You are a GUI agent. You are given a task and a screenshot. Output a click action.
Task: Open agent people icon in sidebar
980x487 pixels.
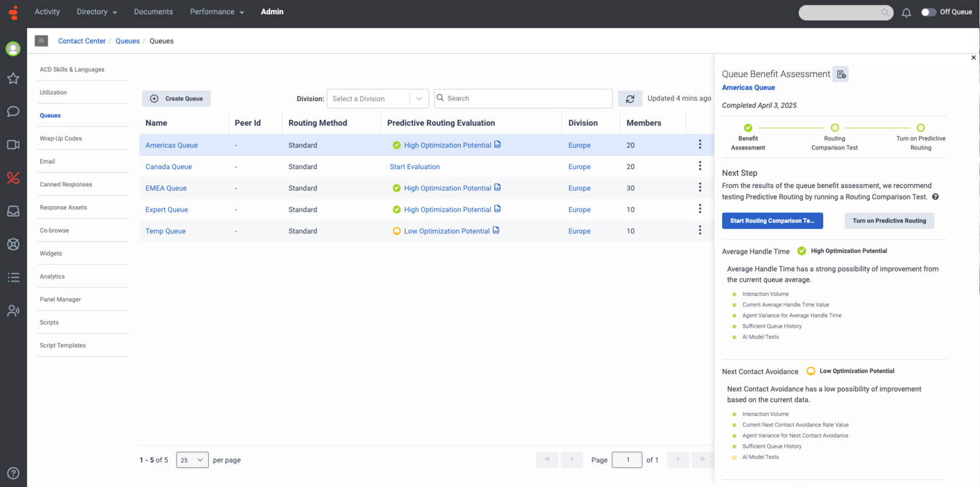pos(13,311)
